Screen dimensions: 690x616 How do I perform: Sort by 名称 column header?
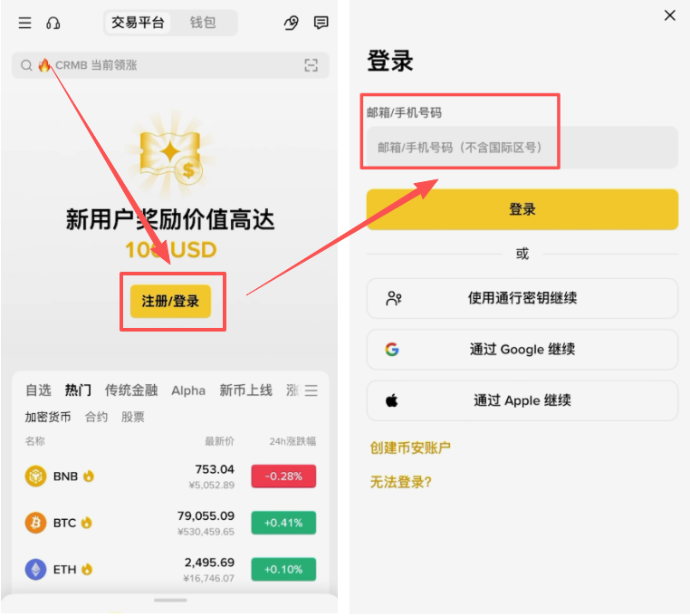(x=34, y=441)
